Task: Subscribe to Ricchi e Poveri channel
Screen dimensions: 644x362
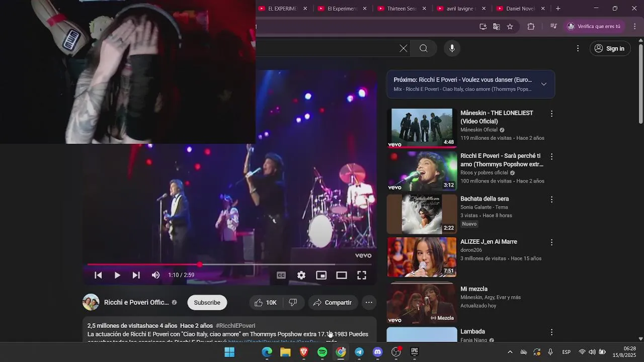Action: (x=207, y=303)
